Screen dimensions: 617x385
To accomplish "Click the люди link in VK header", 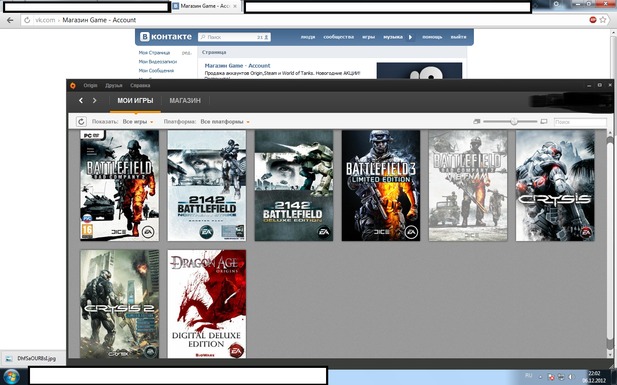I will (x=308, y=37).
